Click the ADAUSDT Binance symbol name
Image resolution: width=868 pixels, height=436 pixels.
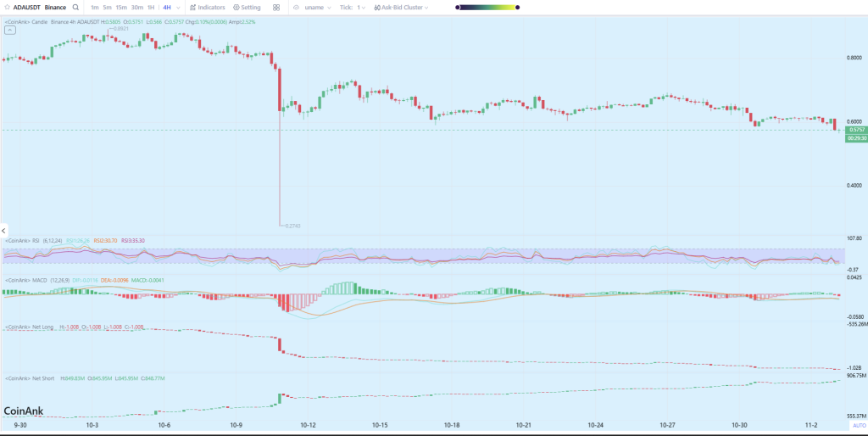coord(39,8)
